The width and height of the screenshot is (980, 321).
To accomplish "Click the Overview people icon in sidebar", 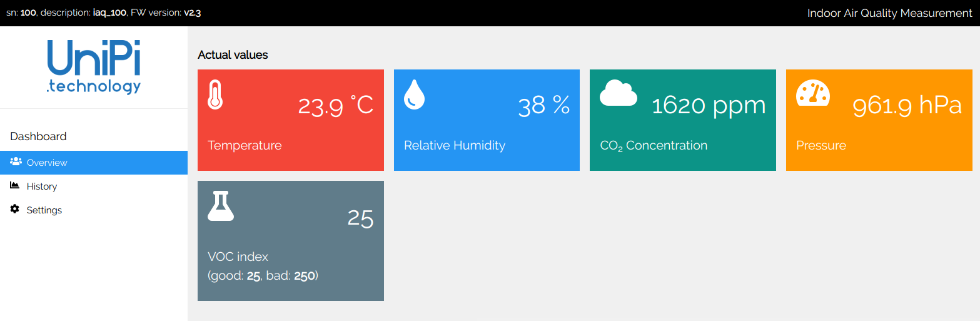I will (x=16, y=162).
